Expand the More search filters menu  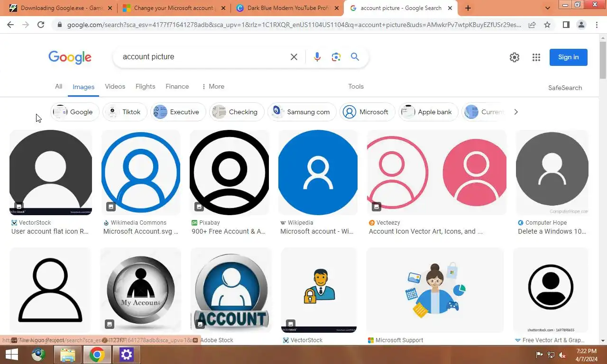tap(212, 86)
